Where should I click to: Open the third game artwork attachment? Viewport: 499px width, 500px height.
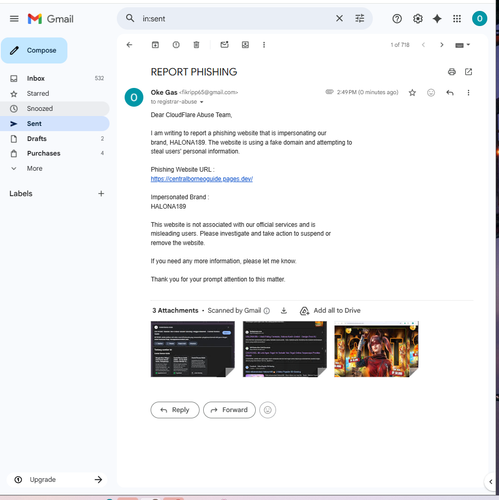click(376, 349)
